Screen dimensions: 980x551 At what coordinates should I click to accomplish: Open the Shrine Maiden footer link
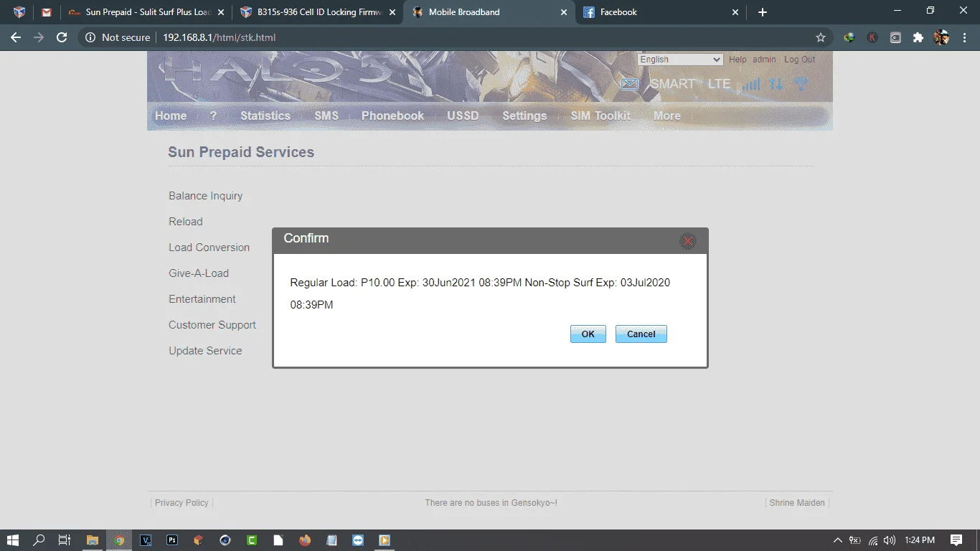pos(797,503)
